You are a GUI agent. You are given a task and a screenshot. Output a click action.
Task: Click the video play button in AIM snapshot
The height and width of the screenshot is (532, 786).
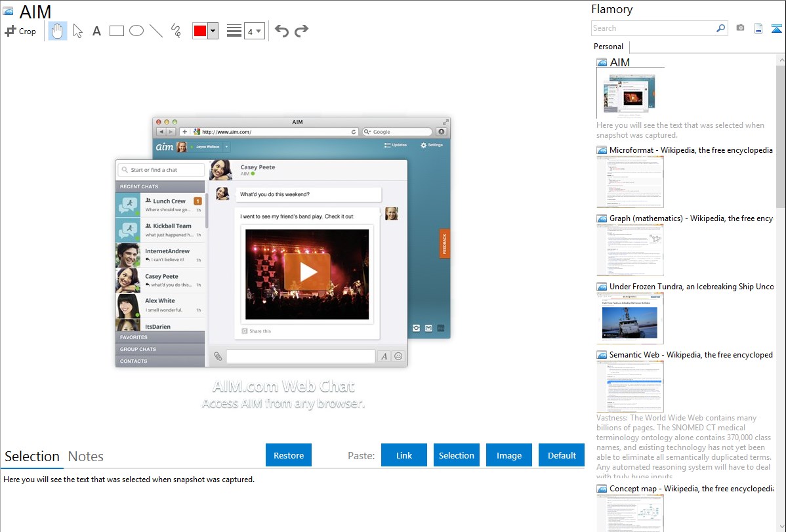pyautogui.click(x=307, y=272)
